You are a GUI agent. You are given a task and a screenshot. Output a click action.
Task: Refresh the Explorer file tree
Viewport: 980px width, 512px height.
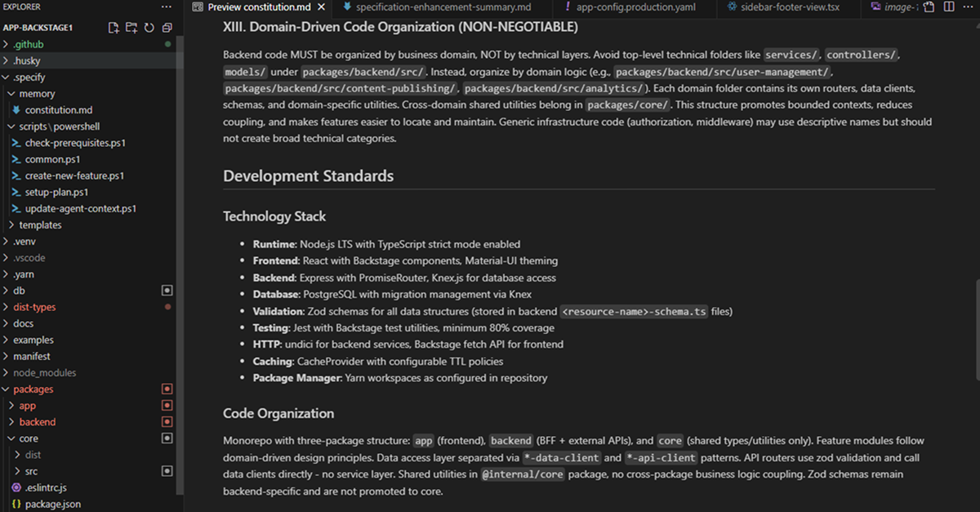(149, 28)
